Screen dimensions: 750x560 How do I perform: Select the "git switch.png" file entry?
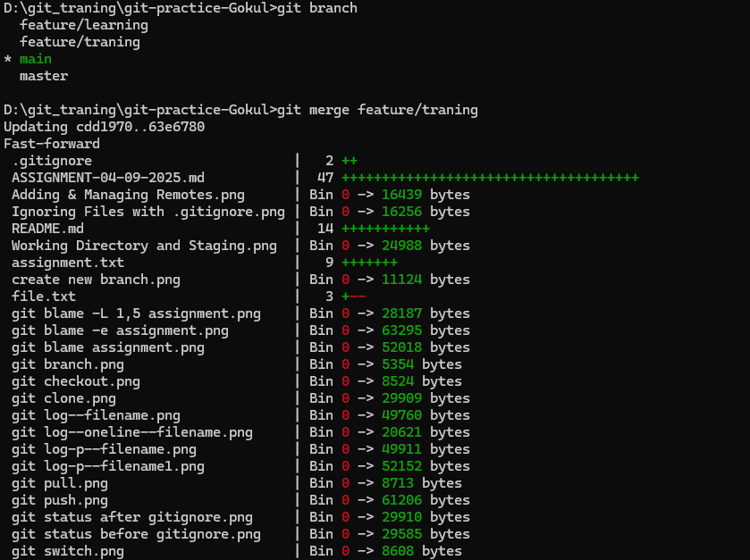coord(68,551)
